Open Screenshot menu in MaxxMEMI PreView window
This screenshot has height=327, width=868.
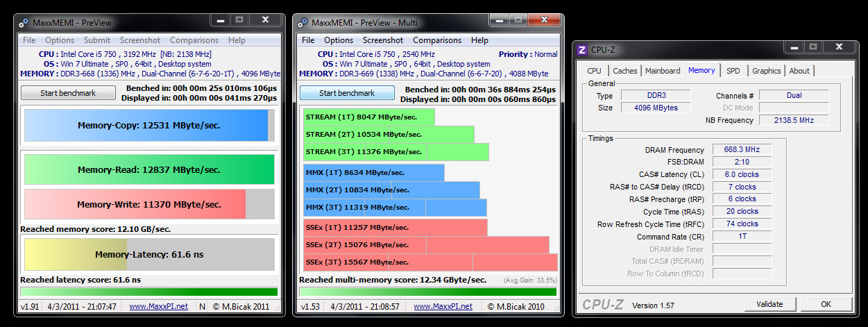coord(140,40)
